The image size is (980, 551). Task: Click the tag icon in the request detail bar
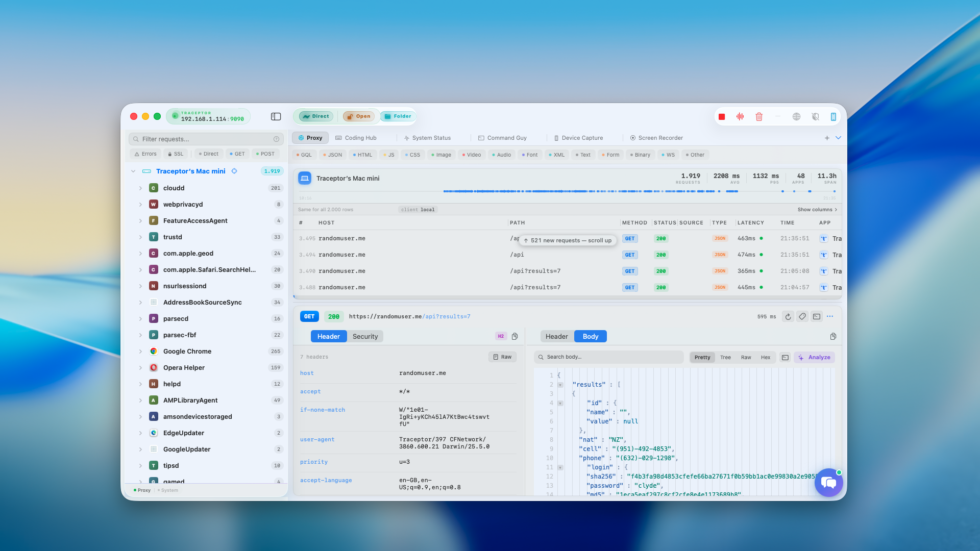point(802,317)
